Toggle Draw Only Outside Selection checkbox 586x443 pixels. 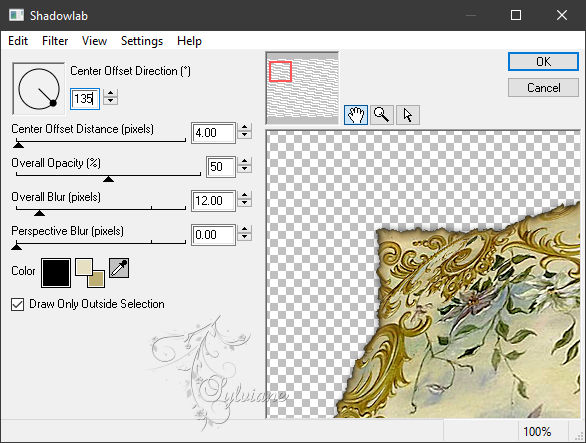click(18, 304)
